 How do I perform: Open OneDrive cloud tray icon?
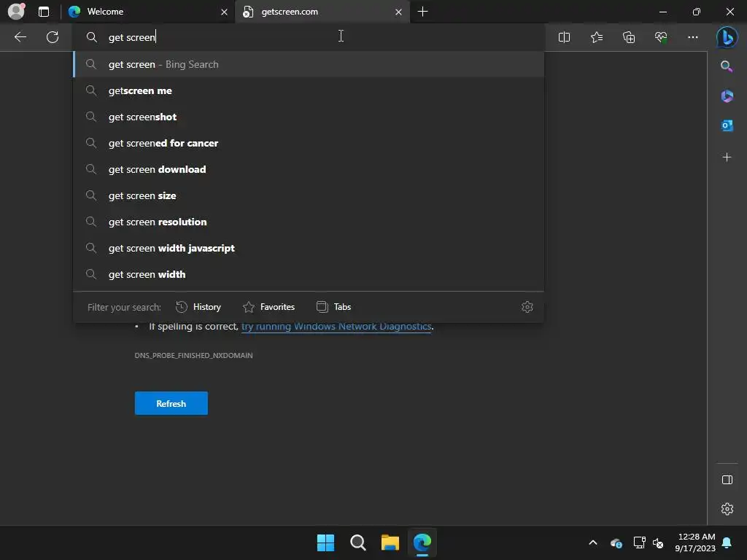(616, 542)
